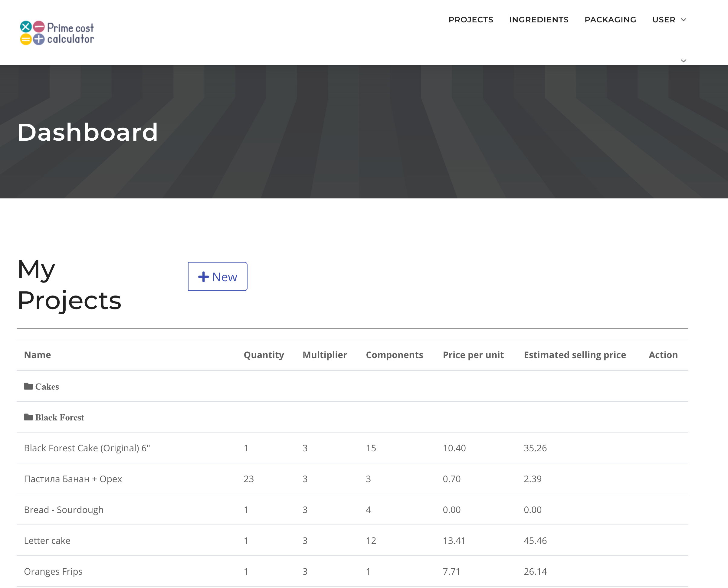Screen dimensions: 728x588
Task: Open the Black Forest folder row
Action: coord(60,417)
